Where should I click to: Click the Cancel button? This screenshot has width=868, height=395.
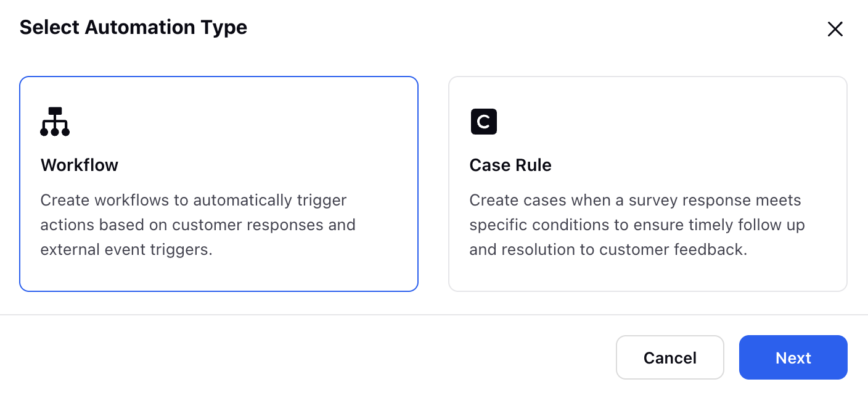(x=670, y=357)
